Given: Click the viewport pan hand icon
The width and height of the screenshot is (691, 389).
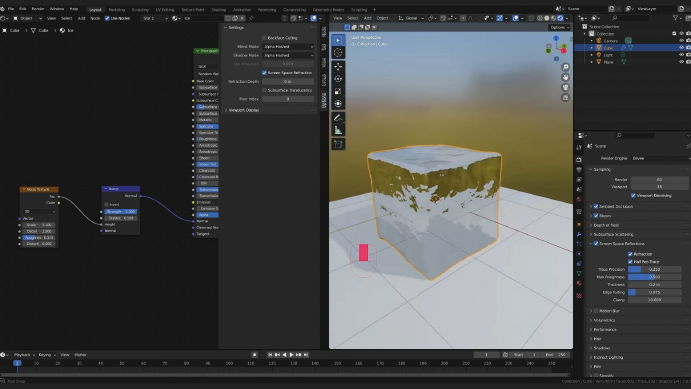Looking at the screenshot, I should [x=565, y=77].
